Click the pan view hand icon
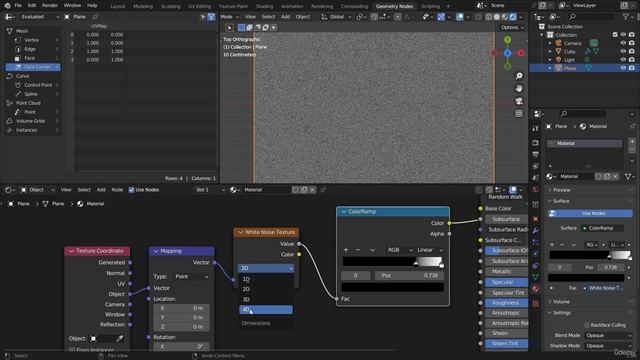 coord(519,89)
